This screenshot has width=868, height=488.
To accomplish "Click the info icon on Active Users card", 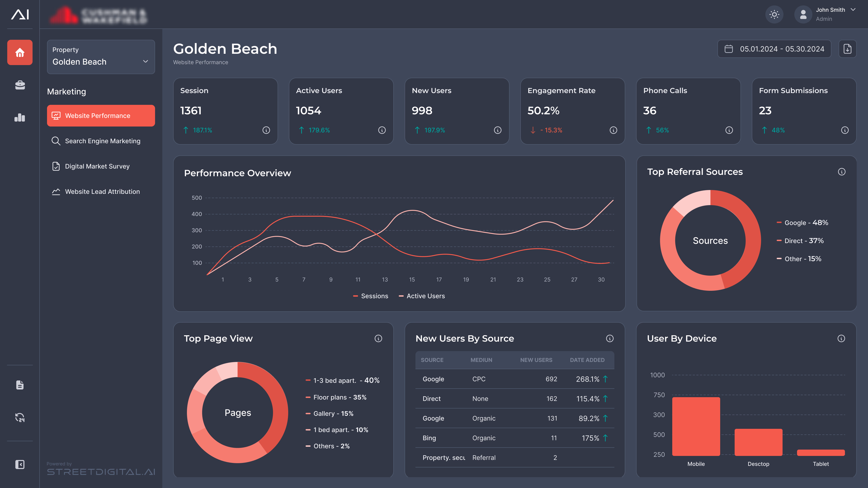I will tap(382, 130).
